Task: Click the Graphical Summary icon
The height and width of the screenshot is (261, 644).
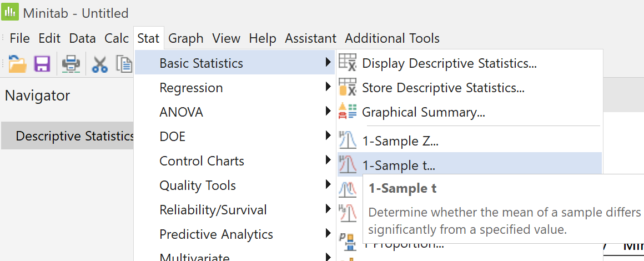Action: pos(348,112)
